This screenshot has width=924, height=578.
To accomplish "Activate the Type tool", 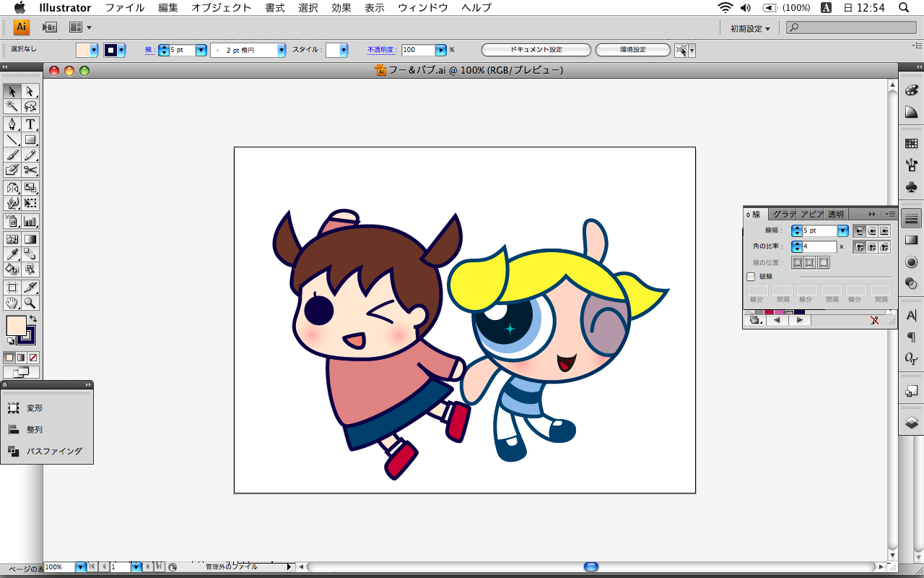I will click(x=30, y=124).
